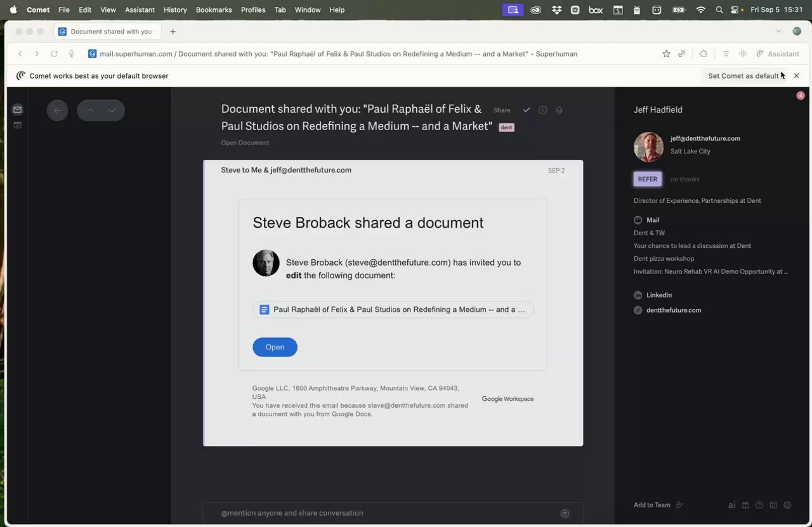812x527 pixels.
Task: Go to next conversation with down chevron
Action: (112, 110)
